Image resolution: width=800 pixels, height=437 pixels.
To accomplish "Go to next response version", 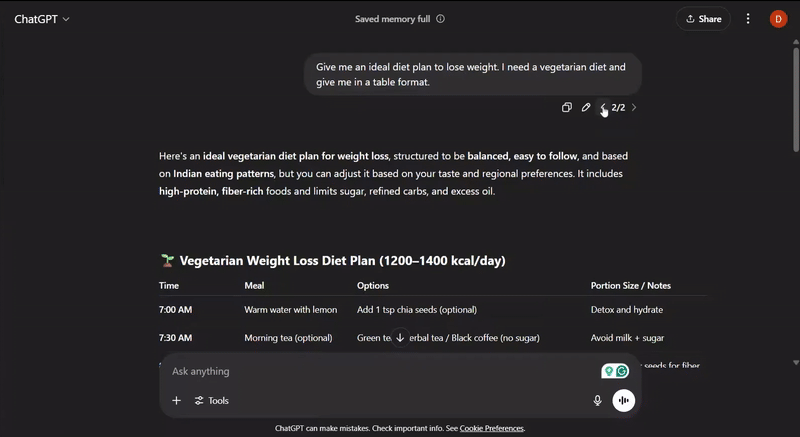I will click(x=634, y=107).
